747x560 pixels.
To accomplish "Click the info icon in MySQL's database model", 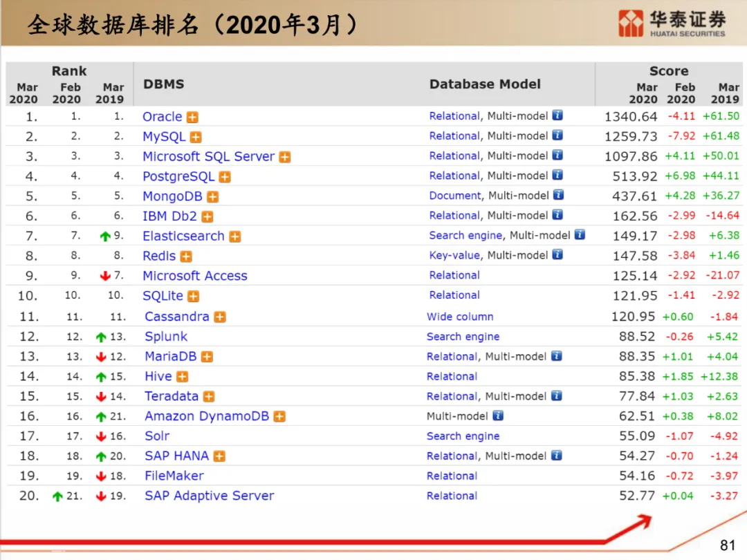I will click(557, 136).
